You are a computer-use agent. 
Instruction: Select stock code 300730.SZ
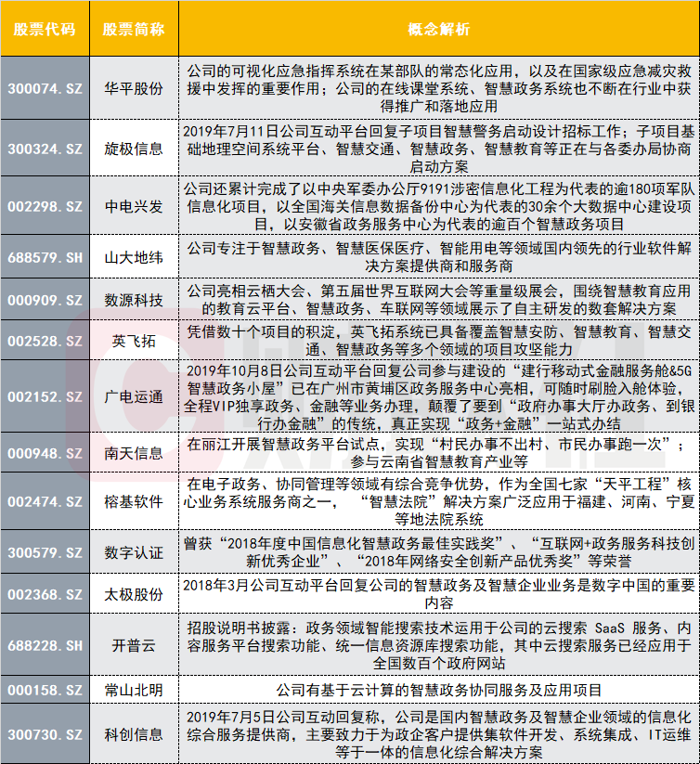click(x=45, y=734)
